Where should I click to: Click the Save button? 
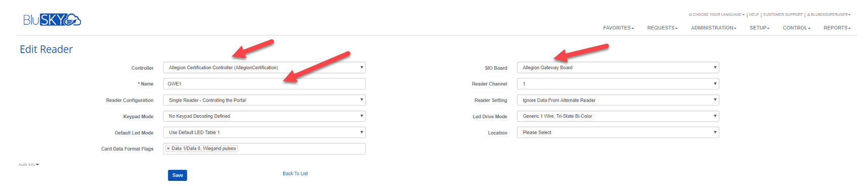click(x=178, y=175)
